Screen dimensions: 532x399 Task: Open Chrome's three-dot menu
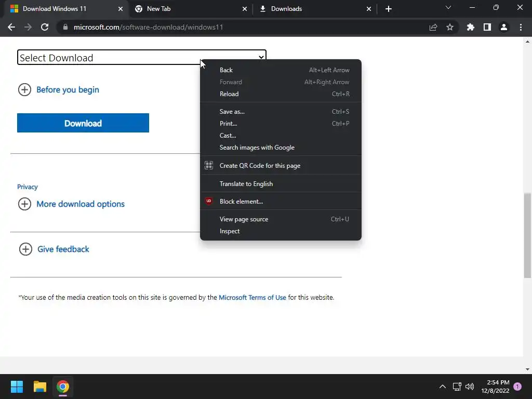coord(521,27)
